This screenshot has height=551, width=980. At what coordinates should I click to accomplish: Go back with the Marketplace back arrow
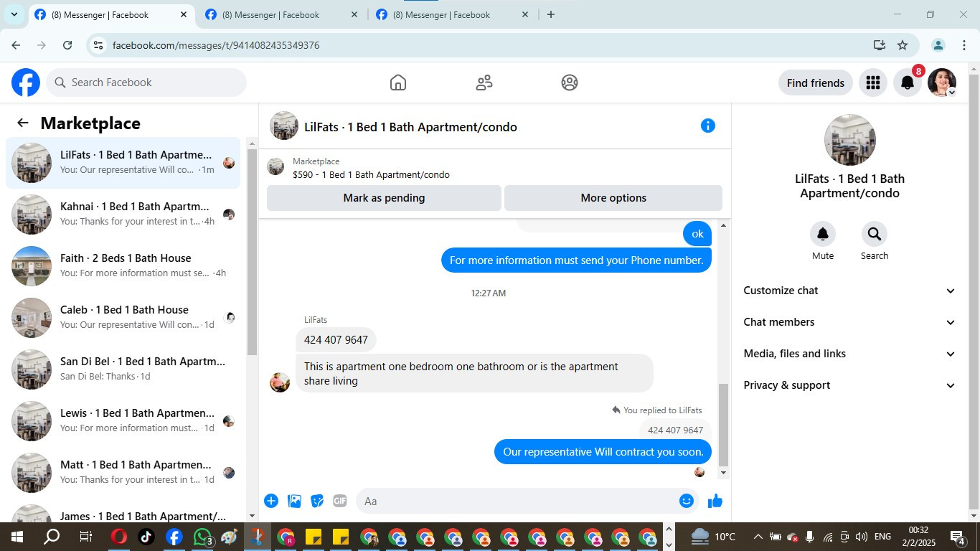point(23,123)
